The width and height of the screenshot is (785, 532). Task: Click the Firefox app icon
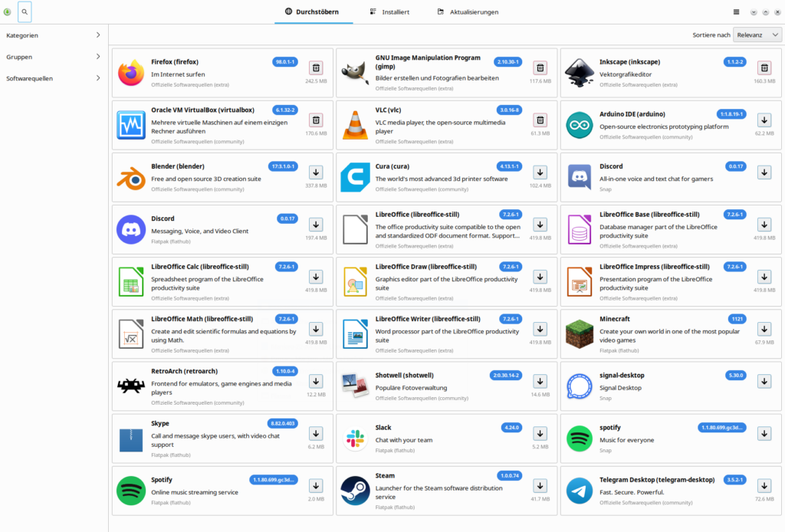tap(131, 73)
